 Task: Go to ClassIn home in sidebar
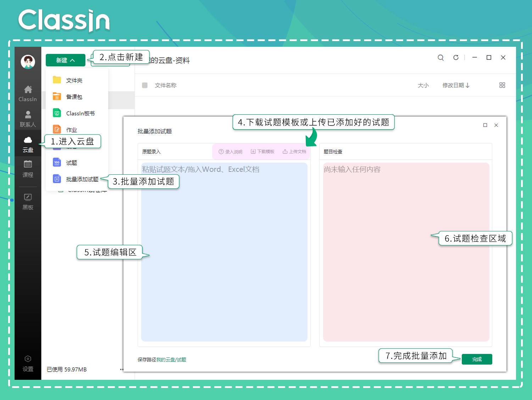(x=28, y=94)
